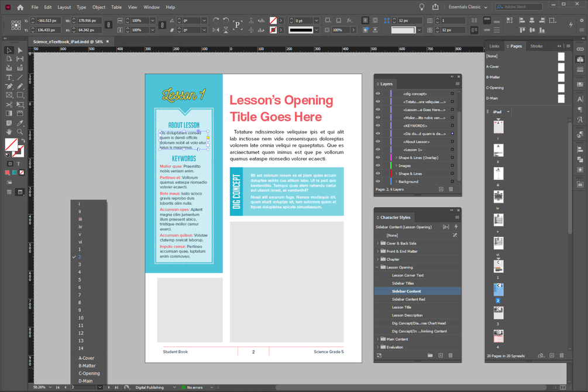This screenshot has width=588, height=392.
Task: Expand the Front & End Matter style group
Action: tap(377, 252)
